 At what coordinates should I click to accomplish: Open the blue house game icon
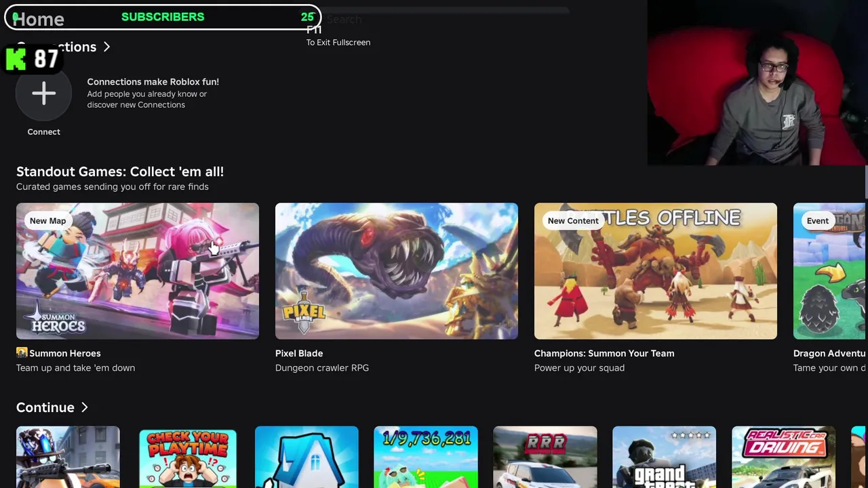[307, 457]
